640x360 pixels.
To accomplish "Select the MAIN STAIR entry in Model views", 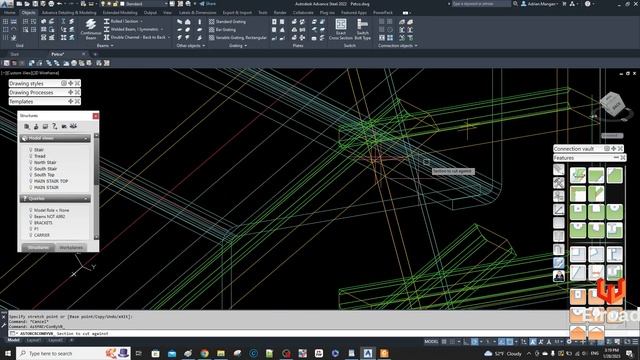I will coord(46,187).
